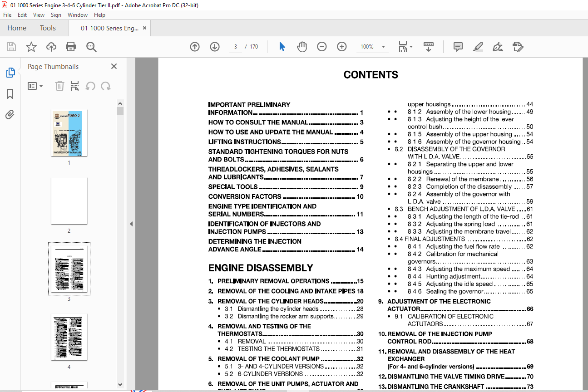
Task: Close the 01 1000 Series Eng document tab
Action: (144, 28)
